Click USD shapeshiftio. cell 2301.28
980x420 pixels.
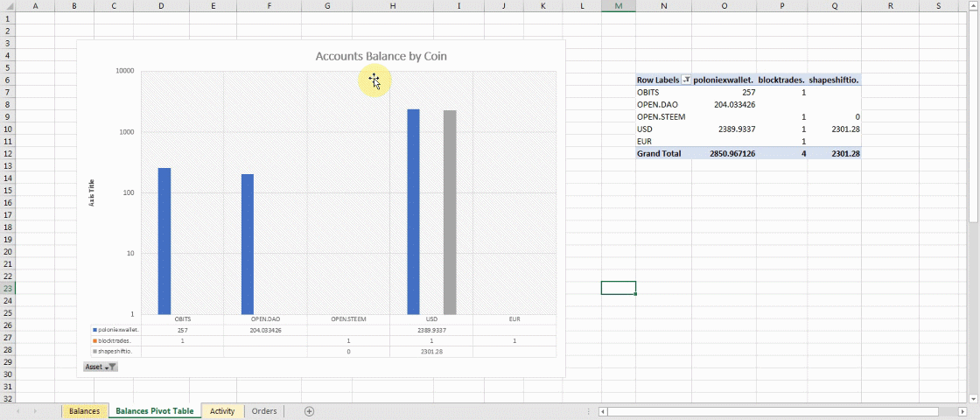coord(834,129)
